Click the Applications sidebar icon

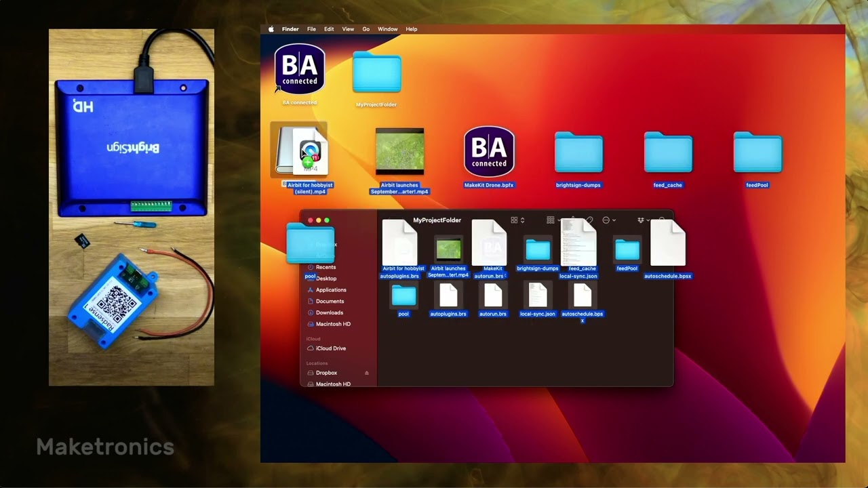tap(311, 290)
